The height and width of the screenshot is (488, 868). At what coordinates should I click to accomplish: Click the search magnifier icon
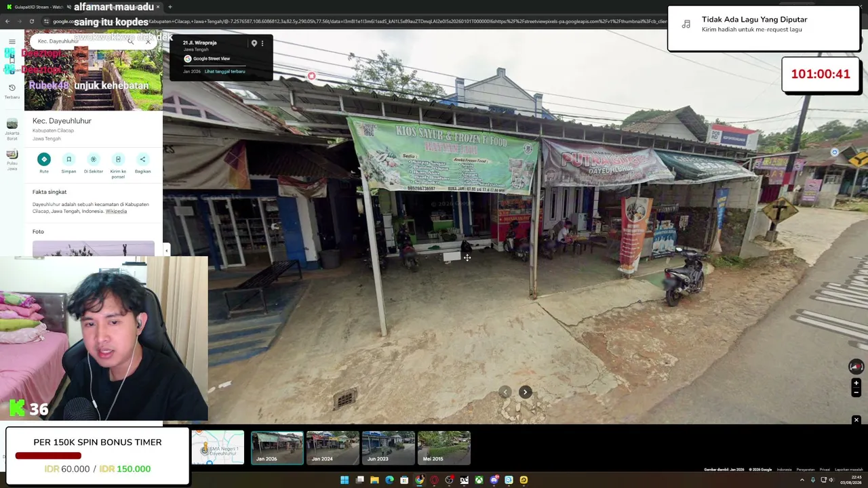[x=131, y=41]
